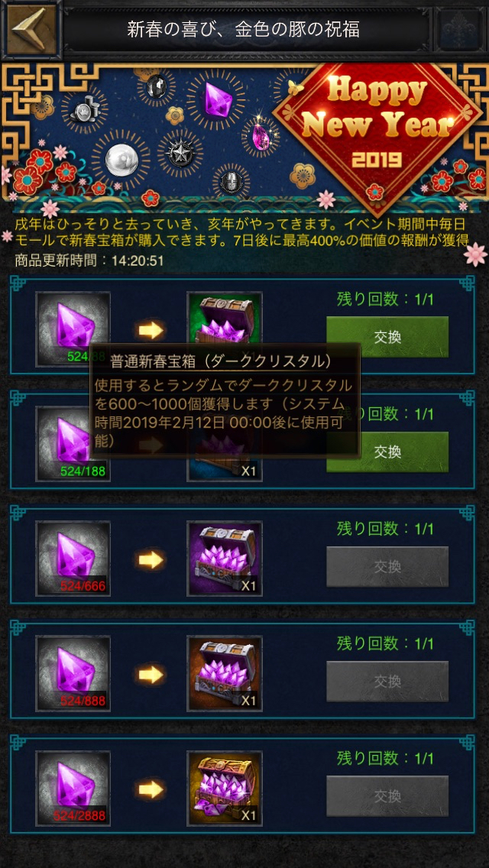Select the orange treasure chest reward
The width and height of the screenshot is (489, 868).
225,674
